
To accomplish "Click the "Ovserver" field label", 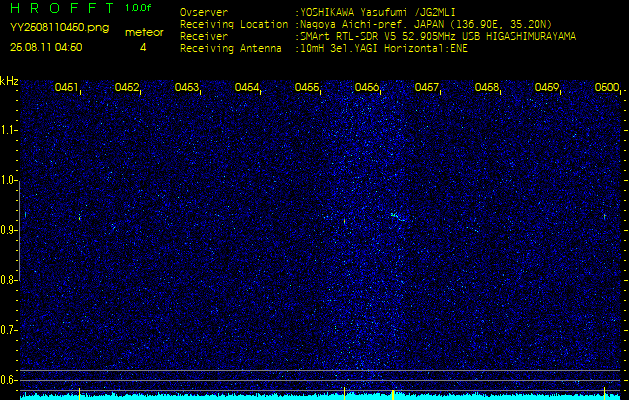I will click(x=204, y=12).
